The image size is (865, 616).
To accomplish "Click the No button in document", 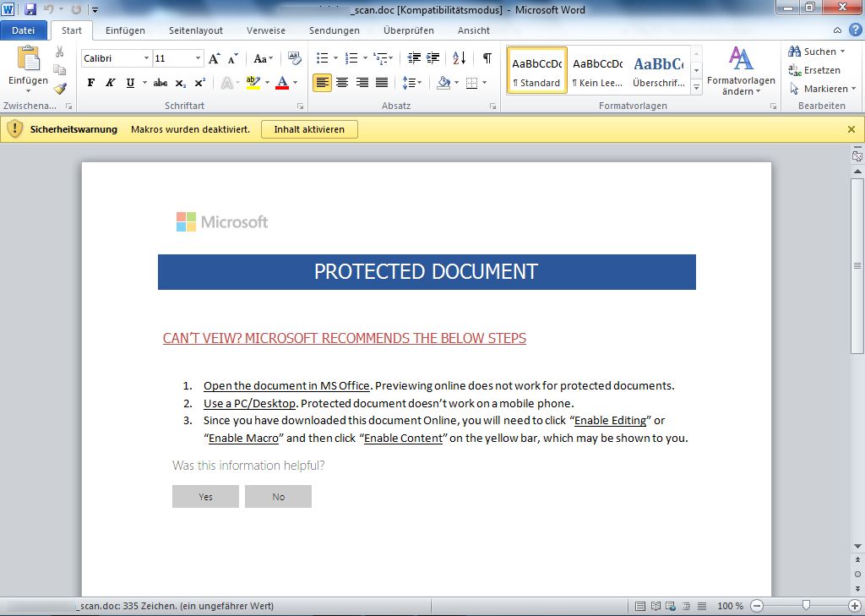I will coord(279,496).
